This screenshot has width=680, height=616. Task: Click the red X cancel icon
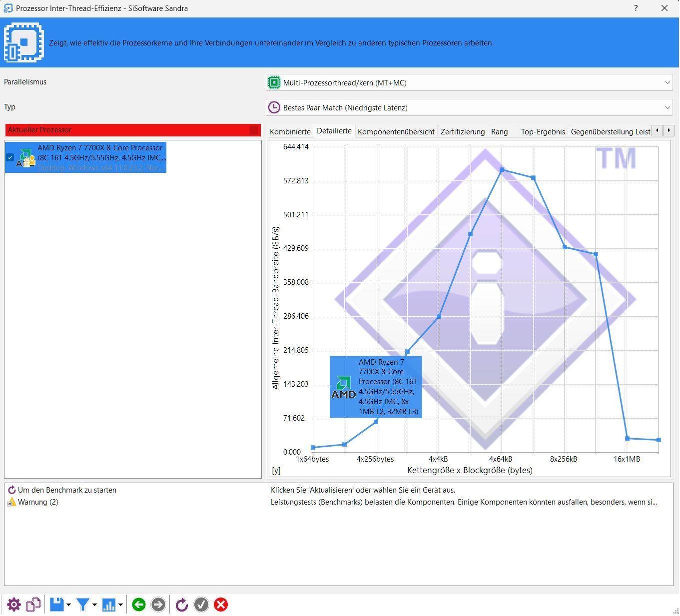[x=221, y=605]
